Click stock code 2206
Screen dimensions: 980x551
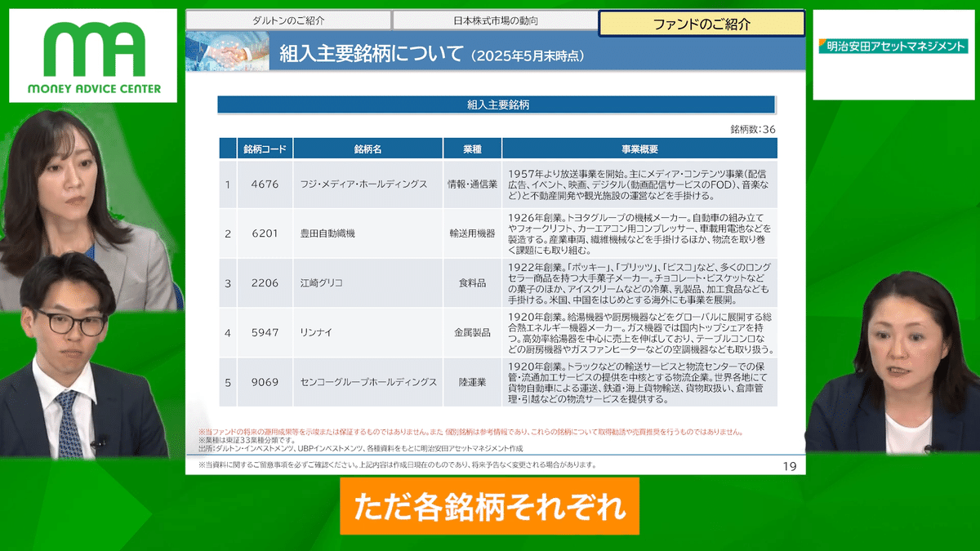[265, 282]
